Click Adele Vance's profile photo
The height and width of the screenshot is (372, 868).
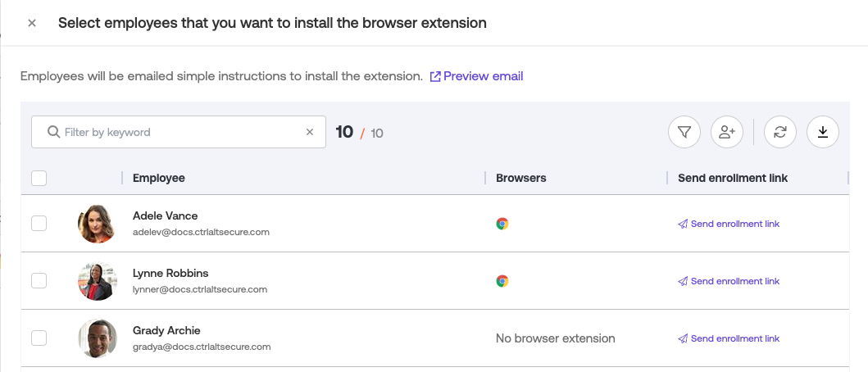(x=98, y=224)
